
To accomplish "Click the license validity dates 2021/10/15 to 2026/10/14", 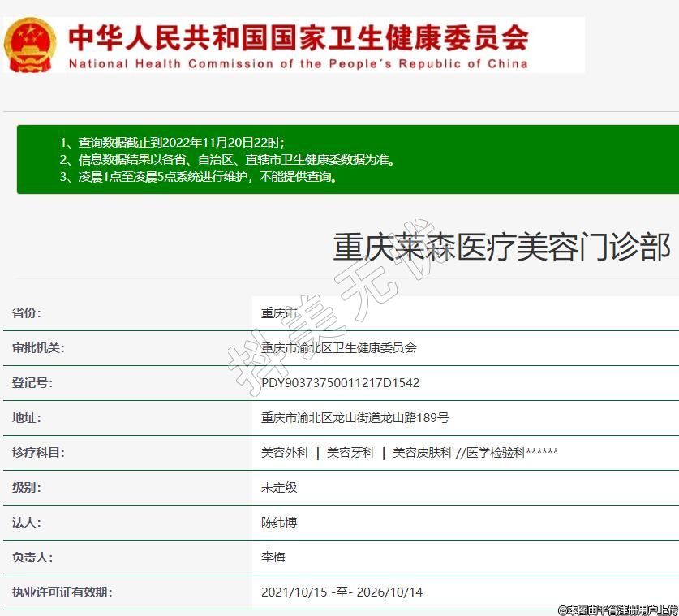I will (342, 592).
